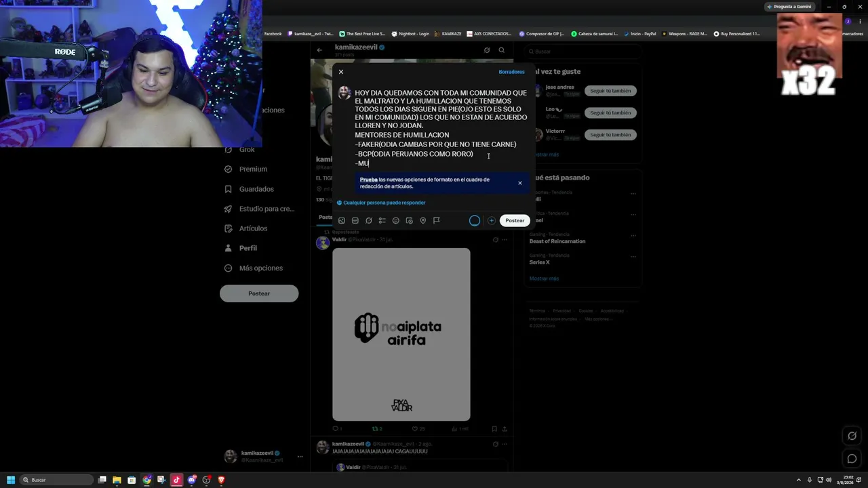Image resolution: width=868 pixels, height=488 pixels.
Task: Click Pregunta a Gemini button
Action: pos(789,7)
